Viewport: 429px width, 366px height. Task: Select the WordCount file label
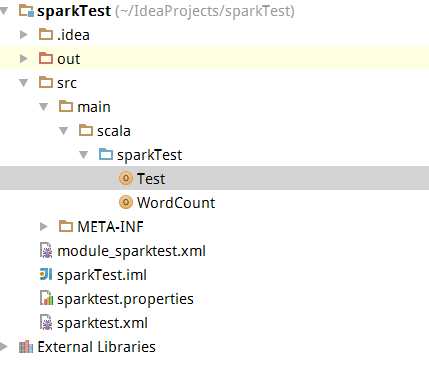[x=176, y=203]
